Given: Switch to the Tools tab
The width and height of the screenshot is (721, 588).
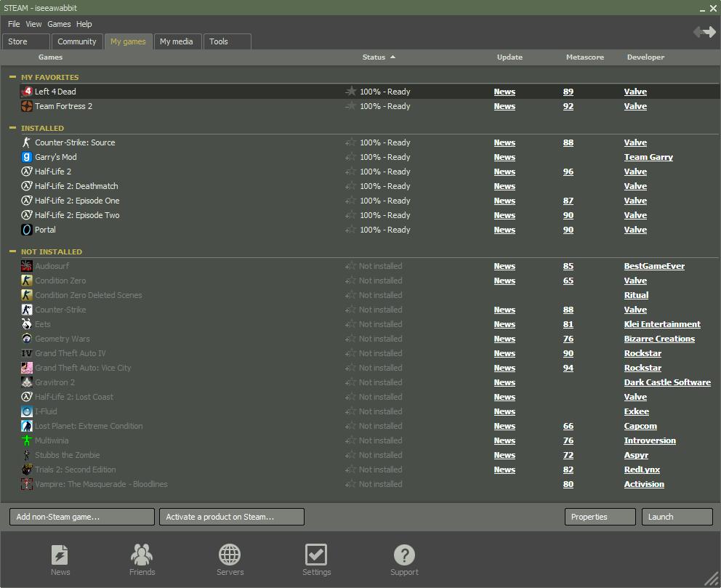Looking at the screenshot, I should coord(227,41).
